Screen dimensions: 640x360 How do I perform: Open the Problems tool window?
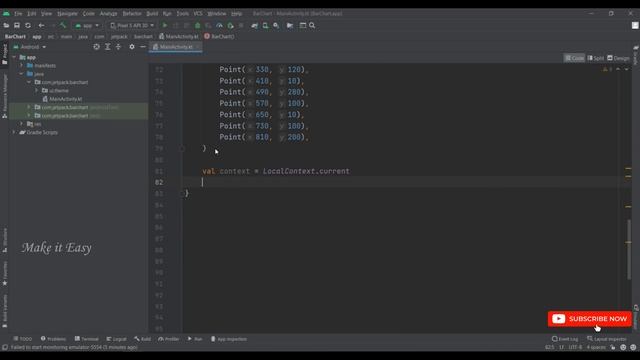click(x=53, y=339)
